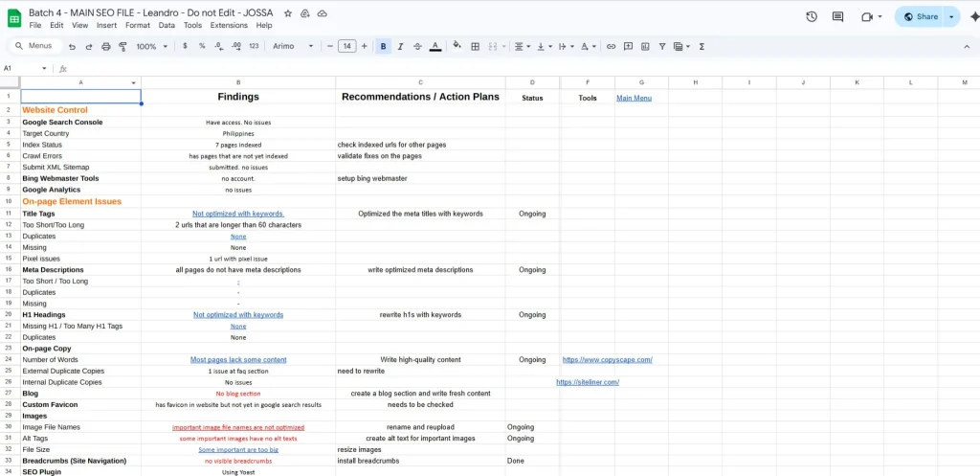This screenshot has width=980, height=476.
Task: Open column A header dropdown arrow
Action: [134, 82]
